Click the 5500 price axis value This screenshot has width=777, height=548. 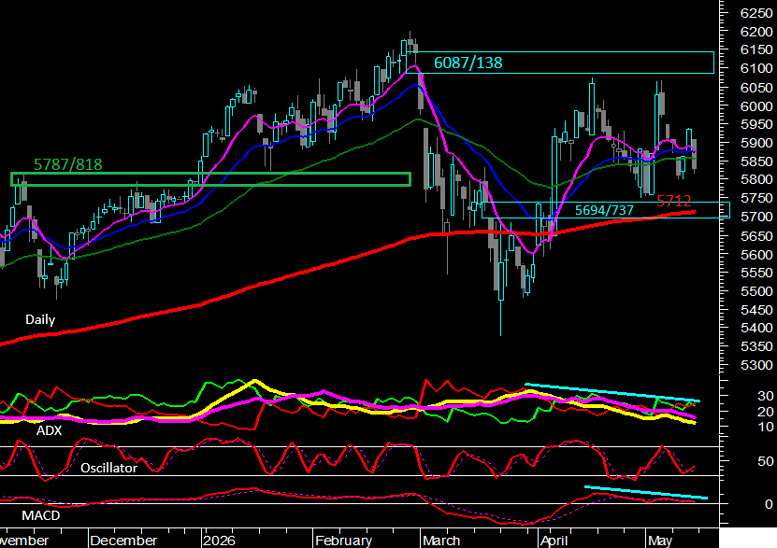click(x=756, y=291)
